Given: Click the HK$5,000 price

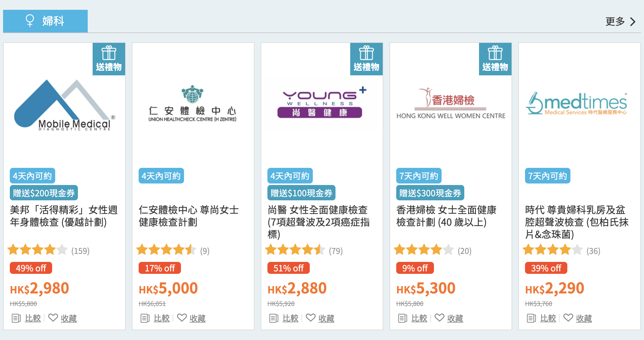Looking at the screenshot, I should [x=168, y=289].
